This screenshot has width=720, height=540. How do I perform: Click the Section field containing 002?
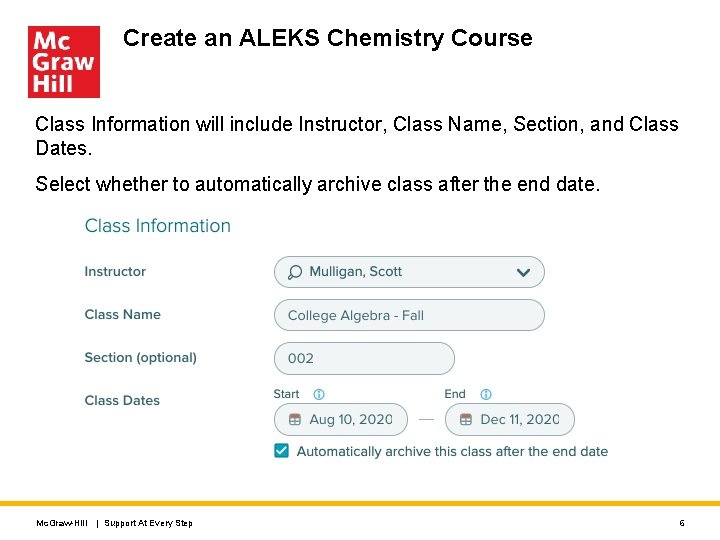pyautogui.click(x=364, y=358)
